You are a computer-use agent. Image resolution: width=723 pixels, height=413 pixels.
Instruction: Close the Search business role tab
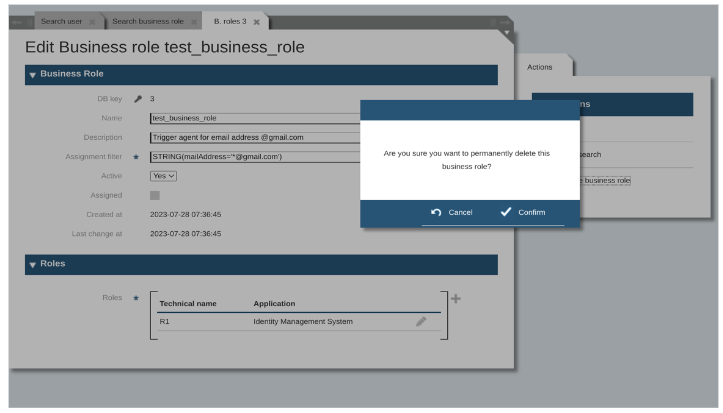tap(194, 22)
